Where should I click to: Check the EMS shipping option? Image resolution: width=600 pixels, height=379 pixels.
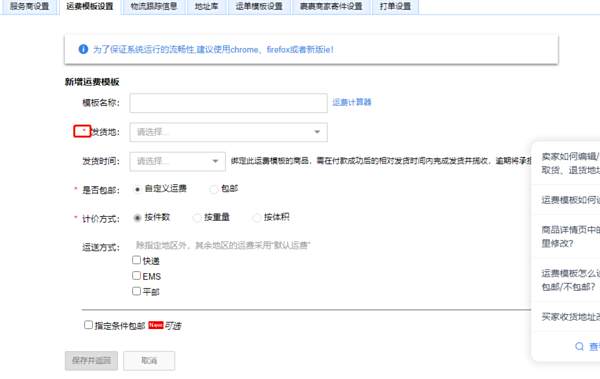(x=137, y=276)
